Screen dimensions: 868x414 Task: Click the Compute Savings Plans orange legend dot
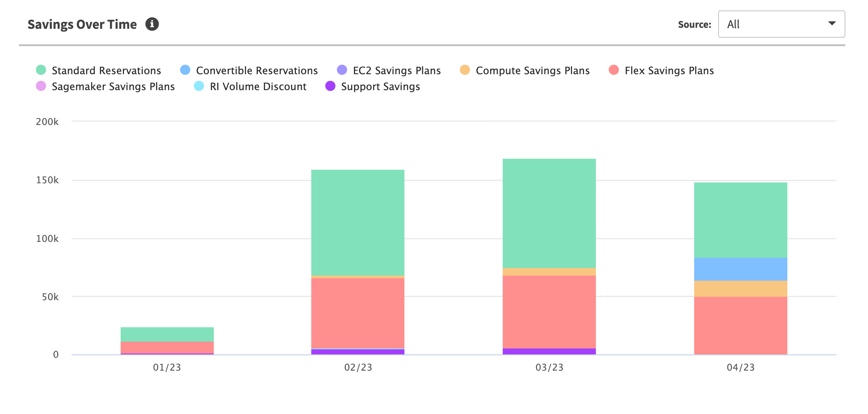point(465,70)
